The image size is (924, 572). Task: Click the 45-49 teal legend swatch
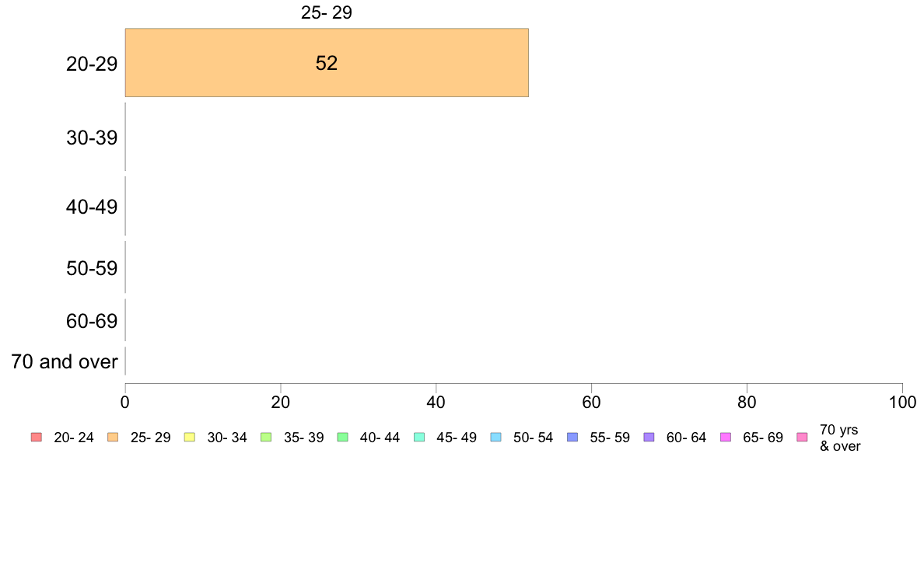click(x=419, y=437)
